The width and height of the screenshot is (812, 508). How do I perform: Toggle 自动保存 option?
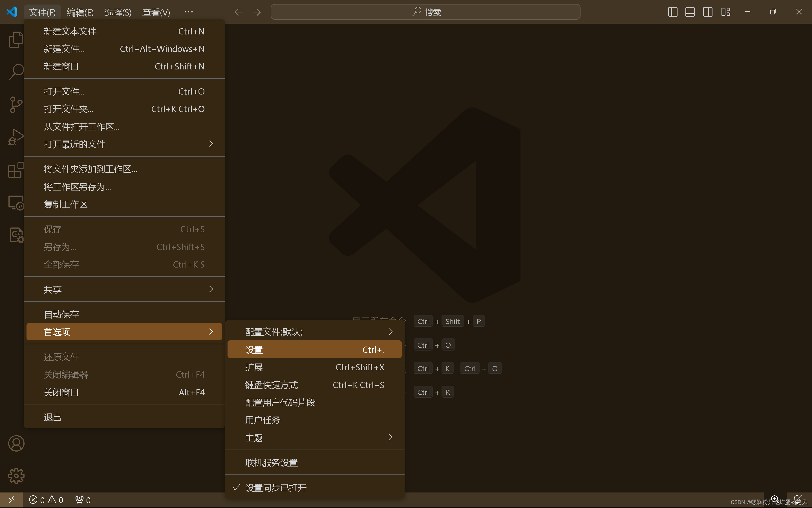click(x=124, y=314)
